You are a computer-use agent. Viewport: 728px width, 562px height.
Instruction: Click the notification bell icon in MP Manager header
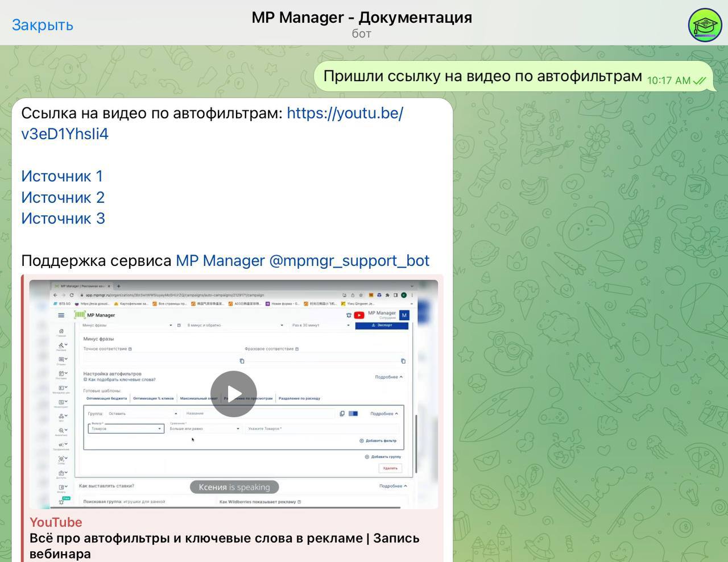point(349,315)
